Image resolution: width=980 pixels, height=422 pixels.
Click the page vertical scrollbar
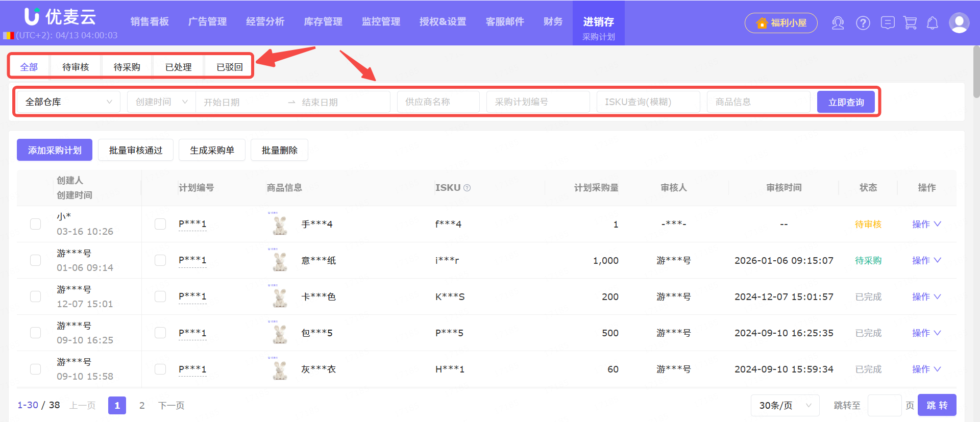click(976, 71)
